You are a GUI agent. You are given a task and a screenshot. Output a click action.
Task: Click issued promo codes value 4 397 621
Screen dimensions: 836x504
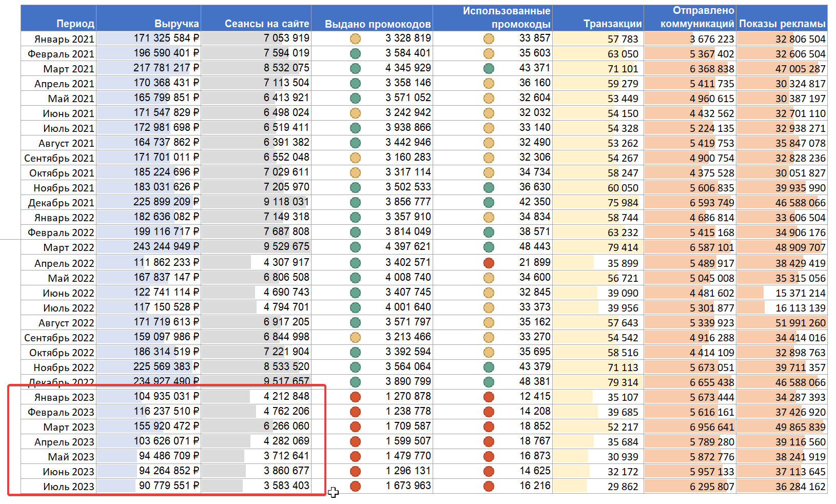click(x=408, y=246)
